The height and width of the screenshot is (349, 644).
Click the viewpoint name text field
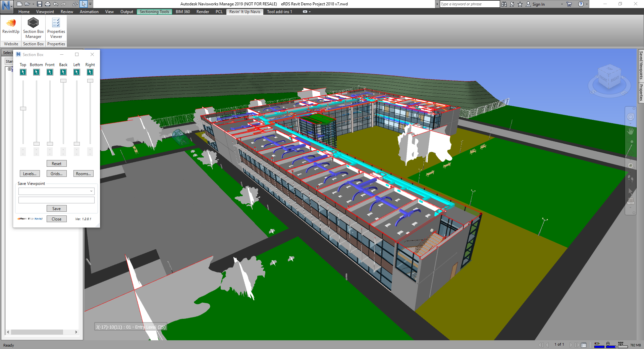56,200
